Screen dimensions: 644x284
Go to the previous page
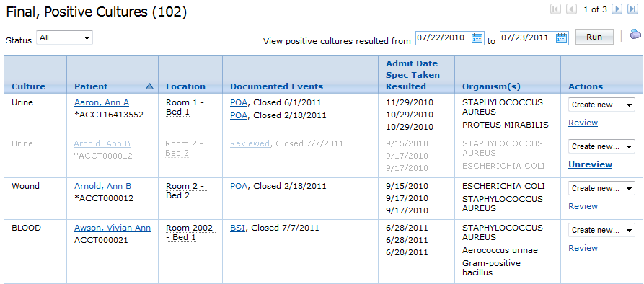pyautogui.click(x=571, y=9)
